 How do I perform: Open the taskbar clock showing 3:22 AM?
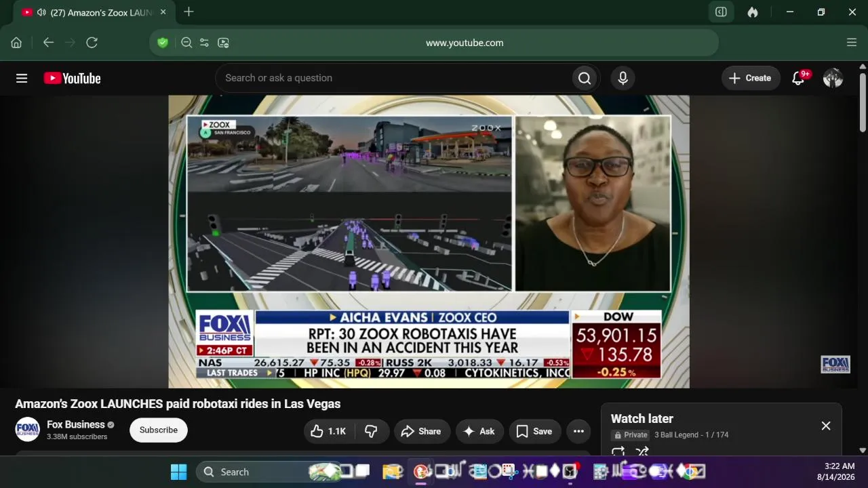835,472
